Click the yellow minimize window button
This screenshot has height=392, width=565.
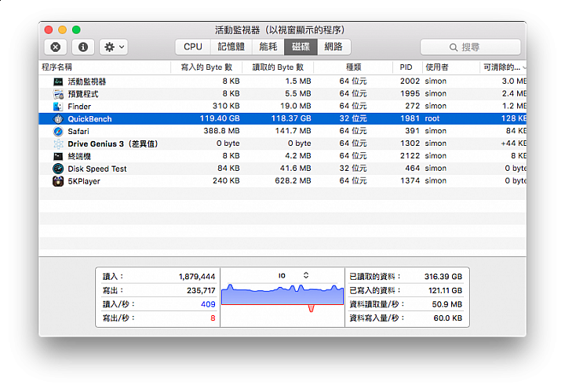[x=62, y=30]
